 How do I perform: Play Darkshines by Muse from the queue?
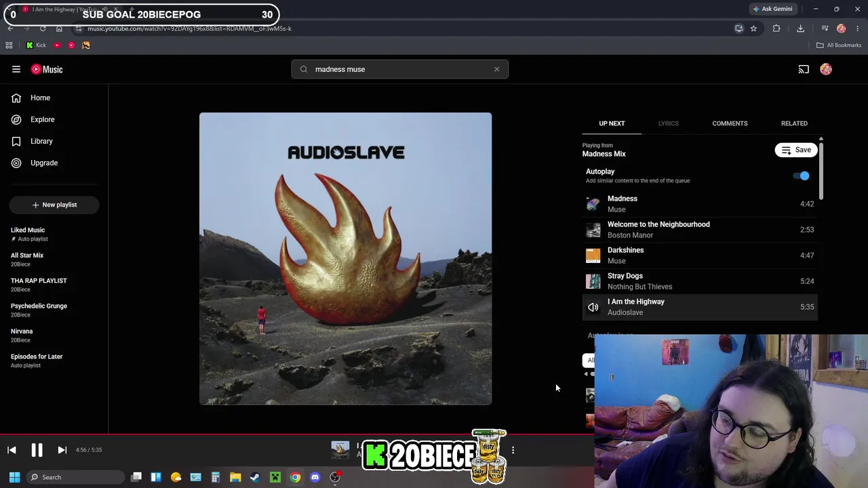coord(700,256)
